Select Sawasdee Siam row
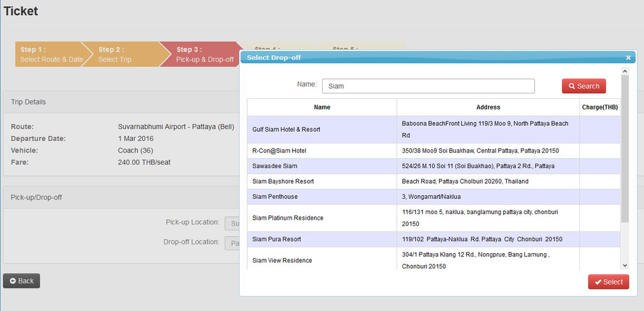644x311 pixels. (434, 166)
